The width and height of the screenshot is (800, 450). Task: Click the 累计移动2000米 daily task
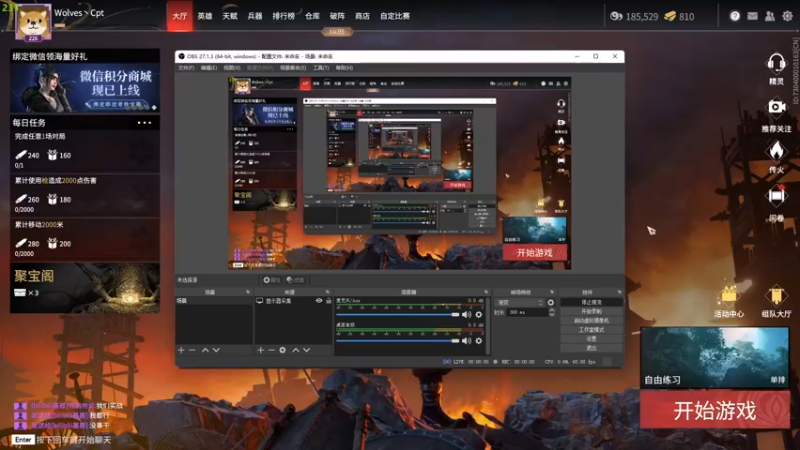click(x=85, y=240)
